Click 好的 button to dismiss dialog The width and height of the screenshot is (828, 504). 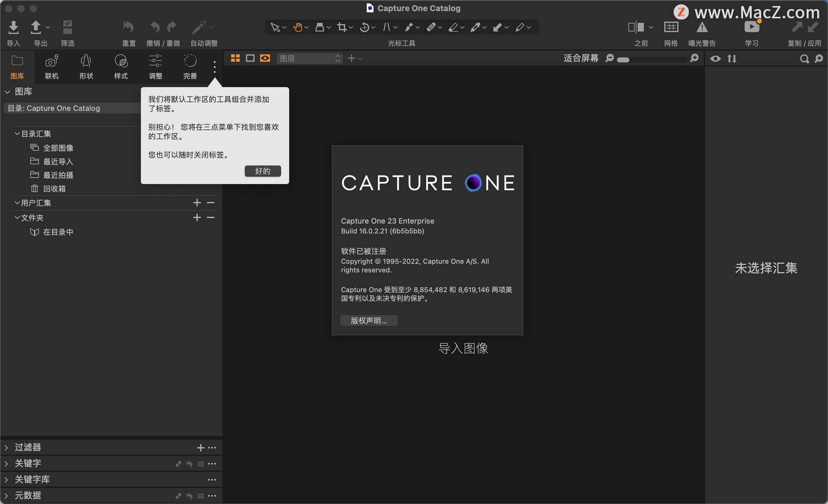pyautogui.click(x=263, y=171)
